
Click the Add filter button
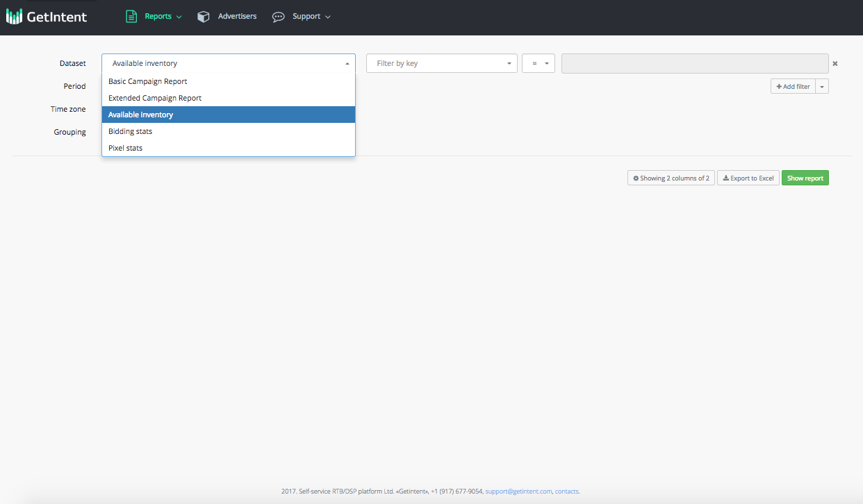point(793,86)
